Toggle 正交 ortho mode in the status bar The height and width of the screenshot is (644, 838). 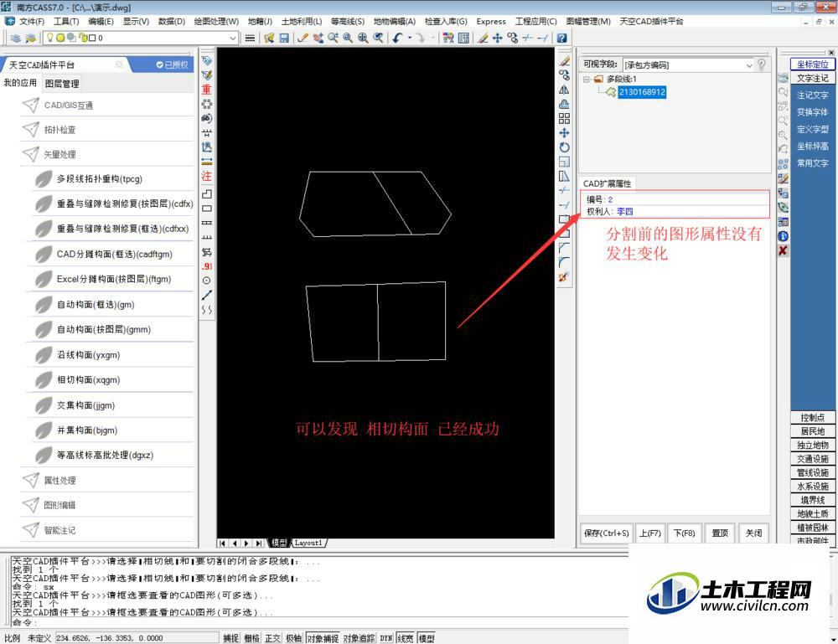272,638
